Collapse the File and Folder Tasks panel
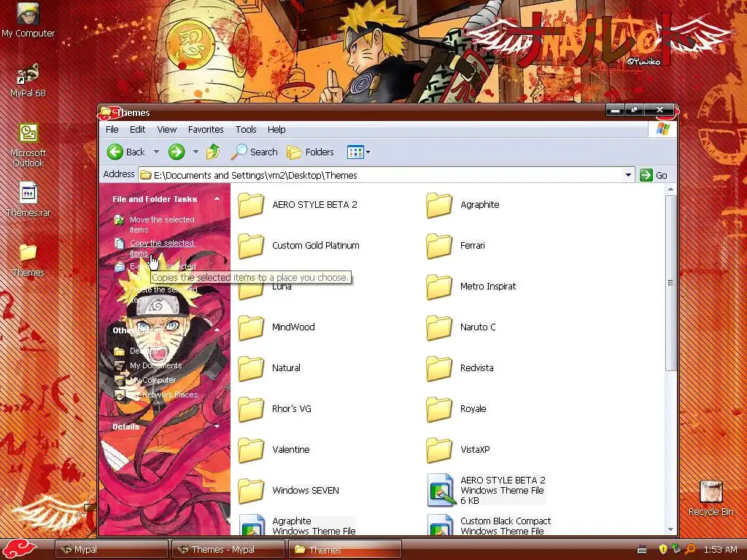Viewport: 747px width, 560px height. click(x=217, y=198)
